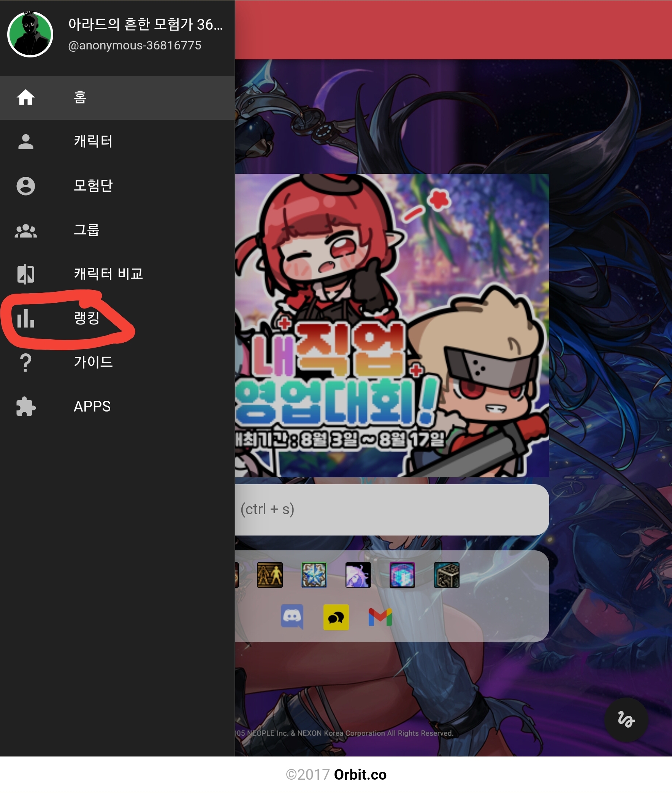672x793 pixels.
Task: Click the search field showing (ctrl + s)
Action: click(392, 510)
